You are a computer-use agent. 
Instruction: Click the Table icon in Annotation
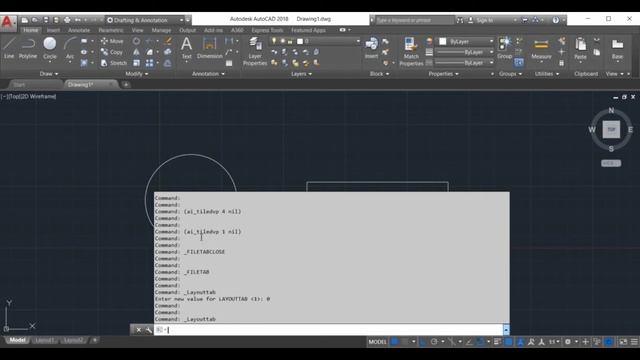(x=229, y=63)
